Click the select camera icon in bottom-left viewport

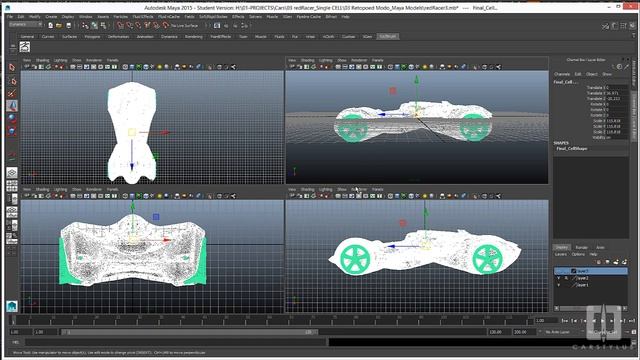point(27,196)
